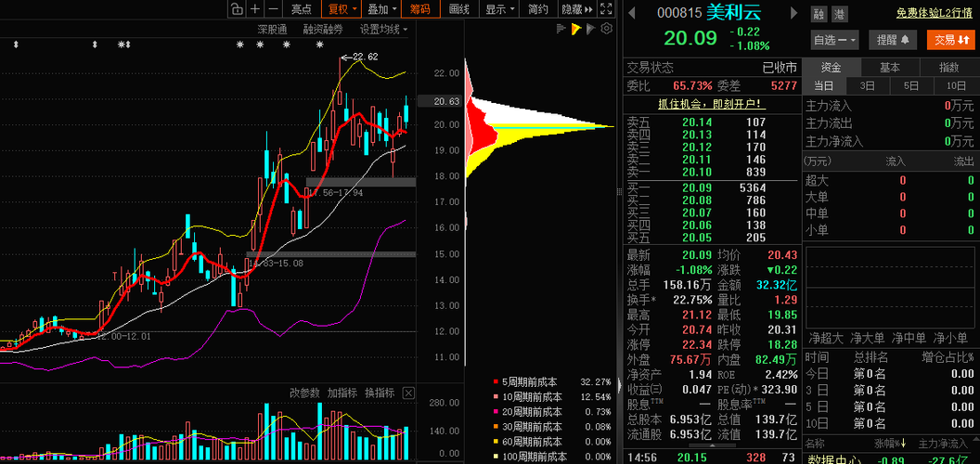Go to previous stock with left arrow

pyautogui.click(x=632, y=12)
